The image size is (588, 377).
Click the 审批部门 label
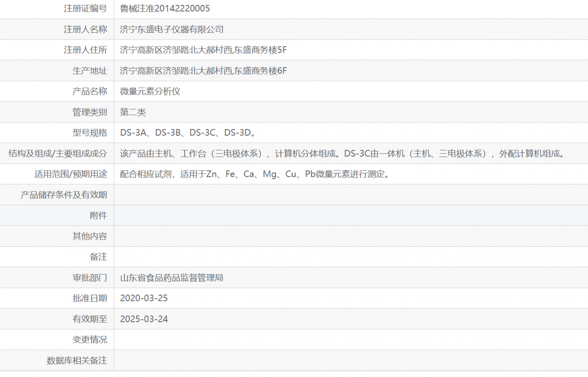pyautogui.click(x=90, y=278)
